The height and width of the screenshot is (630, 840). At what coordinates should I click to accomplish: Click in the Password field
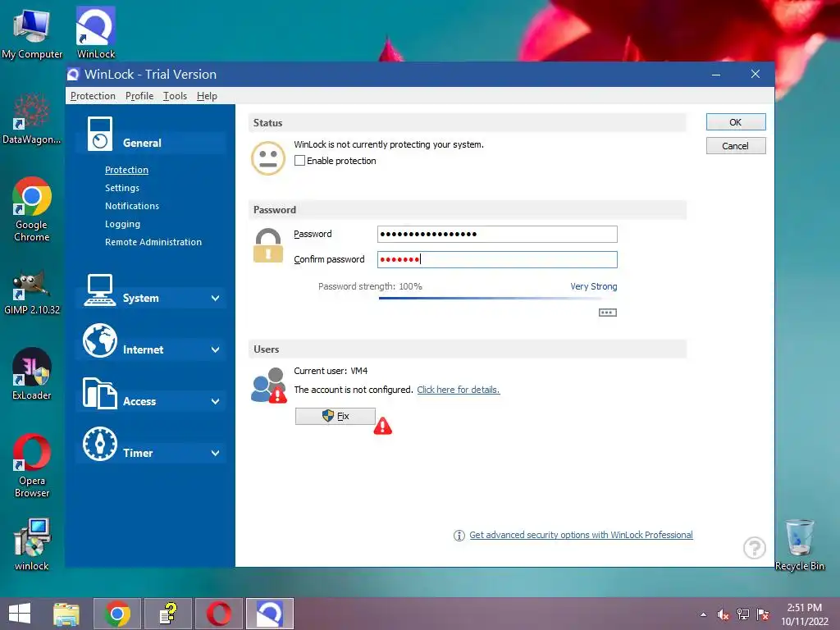pos(497,234)
